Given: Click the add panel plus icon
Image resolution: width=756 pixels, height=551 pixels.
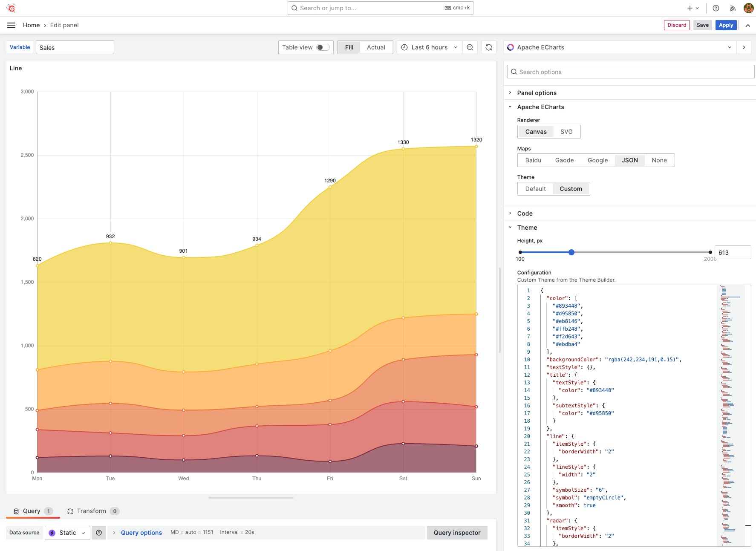Looking at the screenshot, I should click(689, 8).
